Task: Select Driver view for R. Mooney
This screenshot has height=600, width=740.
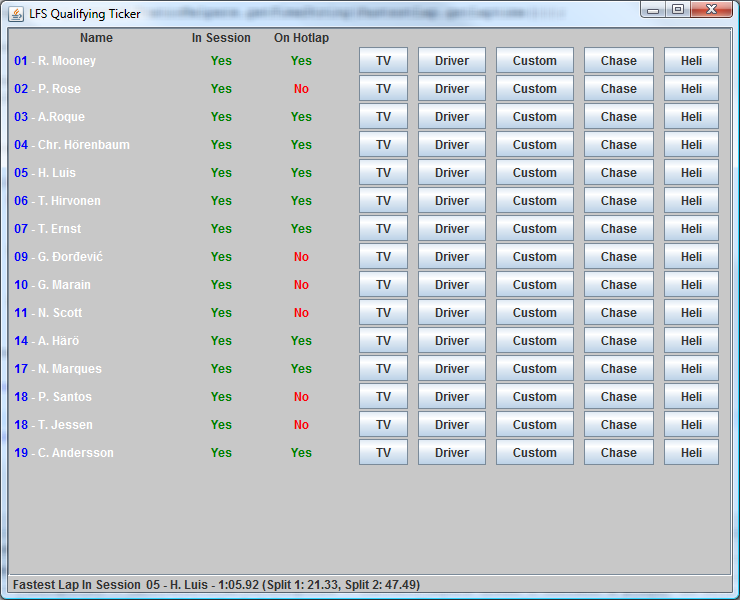Action: pos(452,60)
